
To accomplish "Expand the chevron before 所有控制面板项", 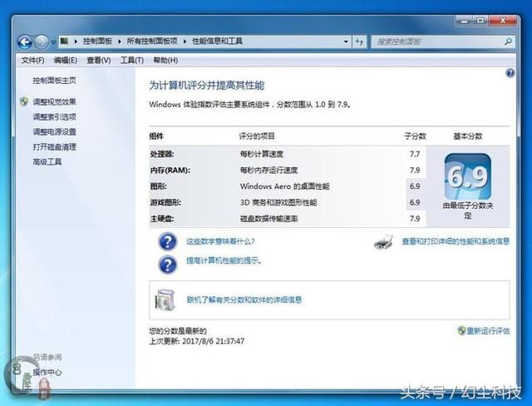I will point(120,42).
